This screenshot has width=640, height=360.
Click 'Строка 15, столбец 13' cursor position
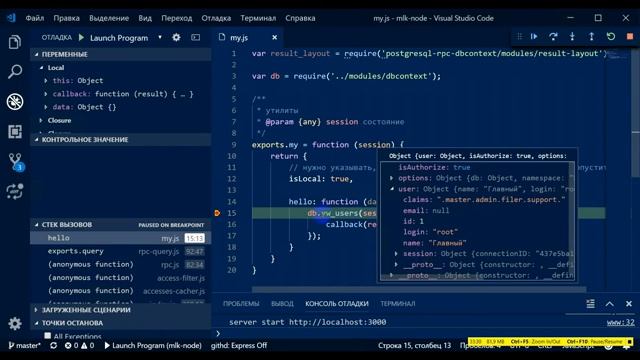tap(414, 345)
